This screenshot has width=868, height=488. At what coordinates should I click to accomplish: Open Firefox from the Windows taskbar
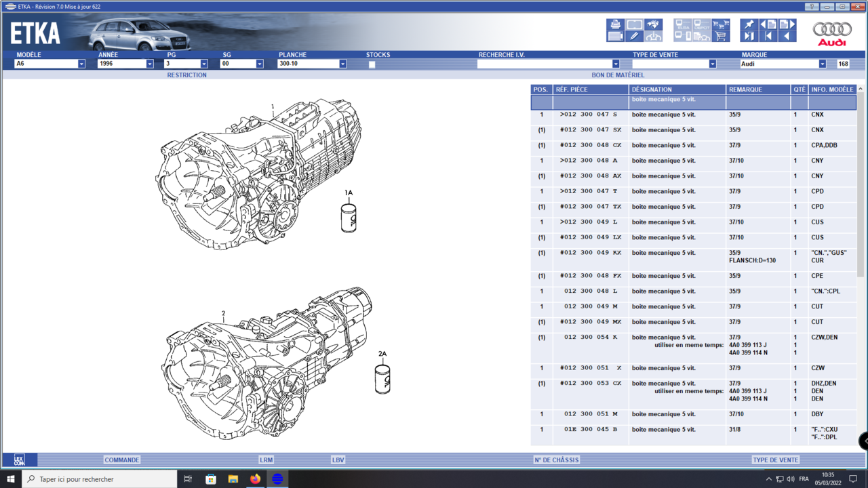[x=255, y=479]
